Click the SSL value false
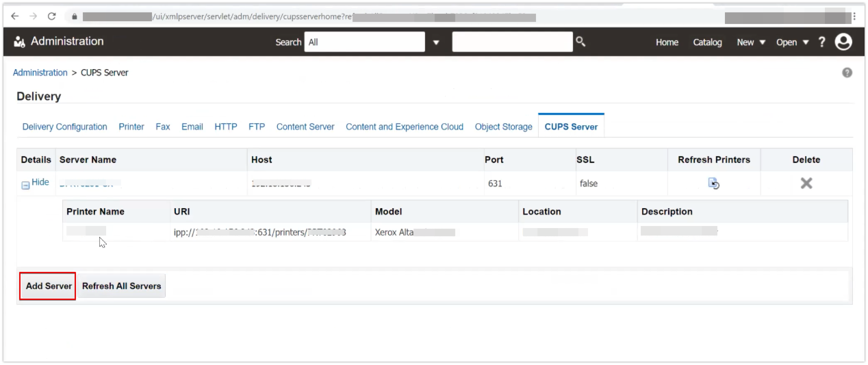 click(589, 184)
